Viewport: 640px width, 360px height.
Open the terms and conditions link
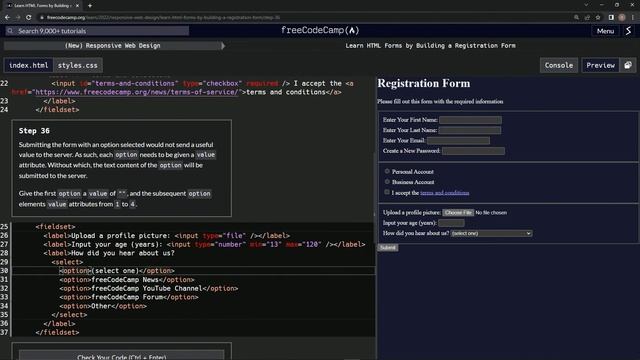[444, 193]
